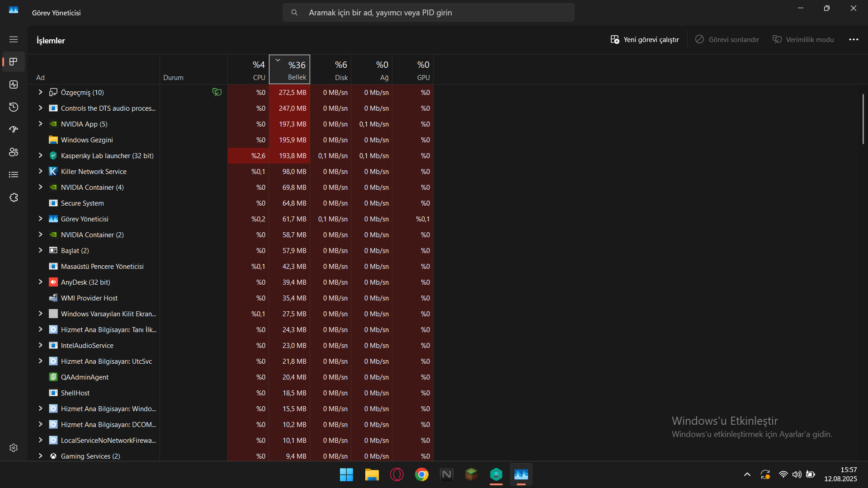Screen dimensions: 868x488
Task: Open the network and volume quick settings
Action: tap(797, 474)
